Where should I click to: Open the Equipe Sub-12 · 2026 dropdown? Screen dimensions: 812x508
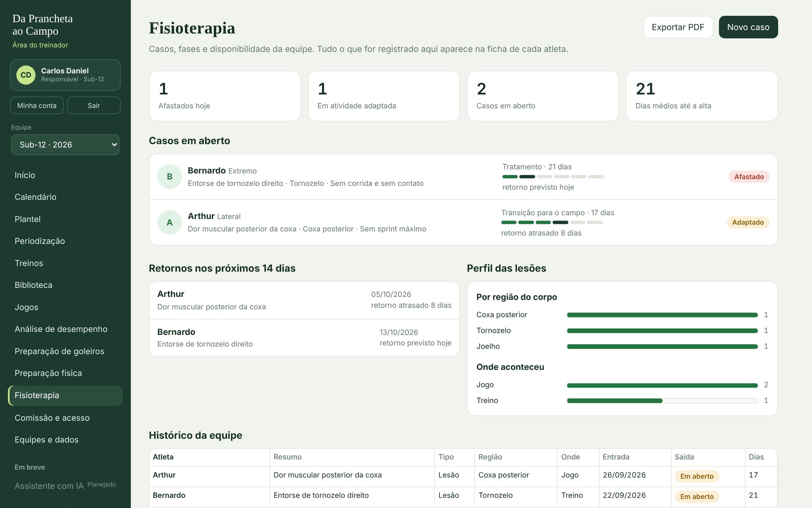[x=65, y=144]
